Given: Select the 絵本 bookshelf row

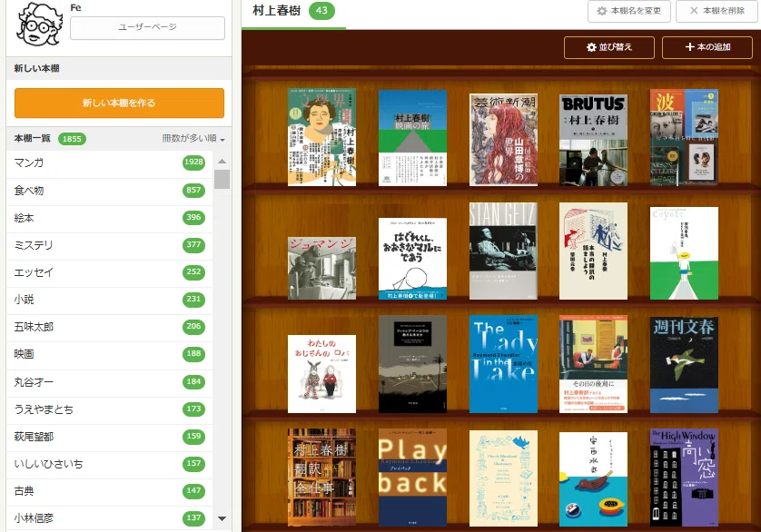Looking at the screenshot, I should click(x=110, y=218).
